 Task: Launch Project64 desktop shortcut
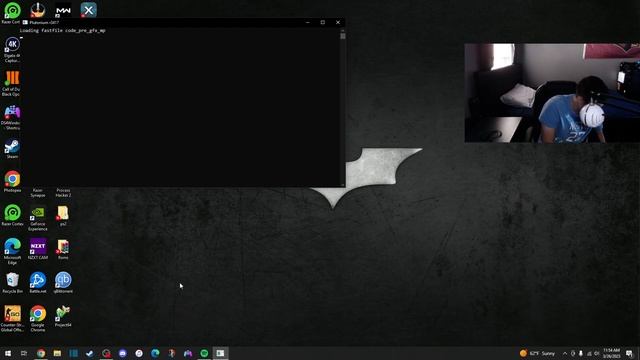(63, 316)
